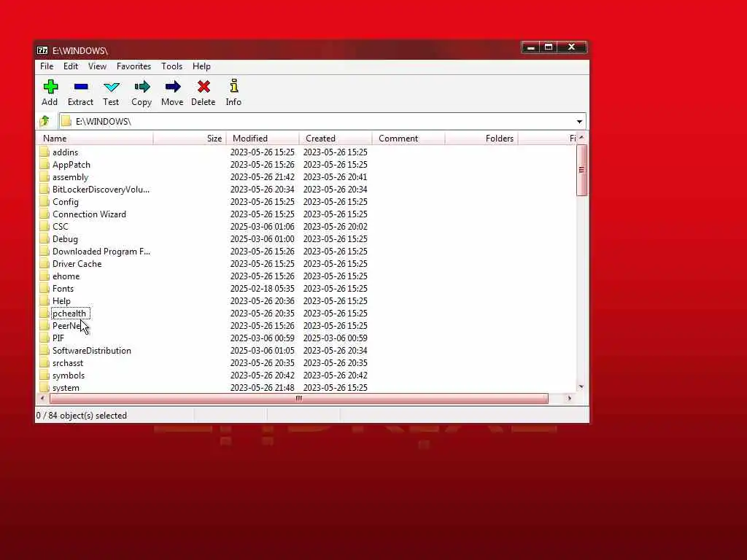Click the '0 / 84 object(s) selected' status text
This screenshot has height=560, width=747.
(x=82, y=415)
